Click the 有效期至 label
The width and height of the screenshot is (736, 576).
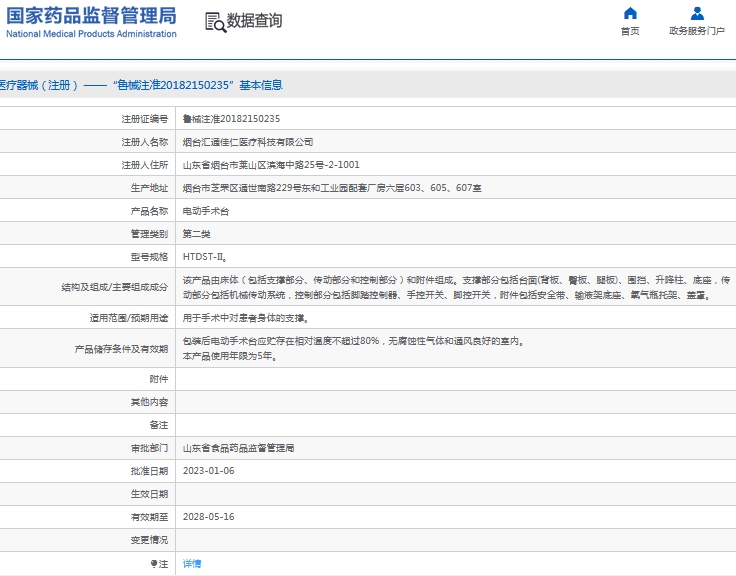pos(149,517)
